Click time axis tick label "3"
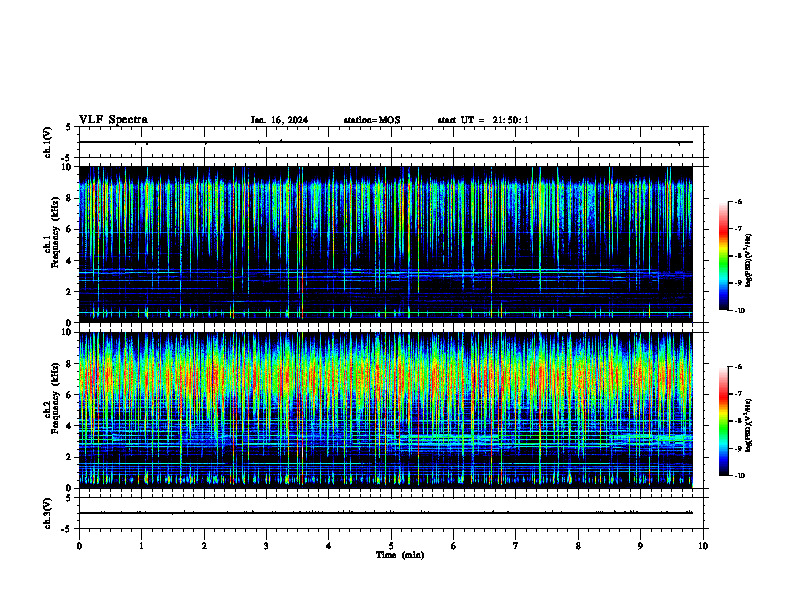This screenshot has height=612, width=792. click(266, 546)
